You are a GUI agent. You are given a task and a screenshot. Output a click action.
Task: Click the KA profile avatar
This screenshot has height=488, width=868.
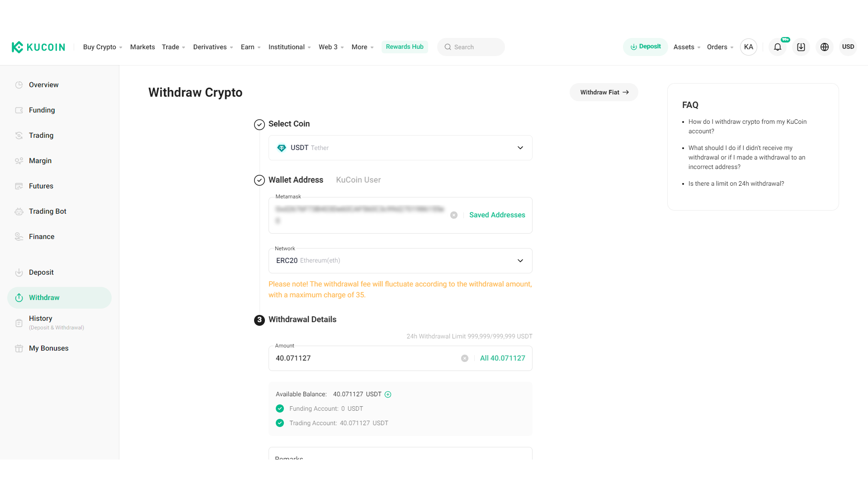click(x=749, y=47)
